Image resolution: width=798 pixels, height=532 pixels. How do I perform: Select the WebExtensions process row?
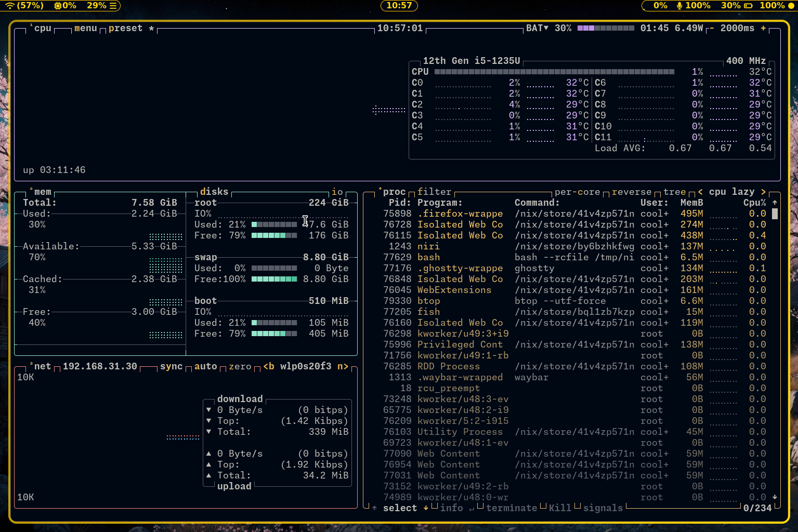click(574, 290)
